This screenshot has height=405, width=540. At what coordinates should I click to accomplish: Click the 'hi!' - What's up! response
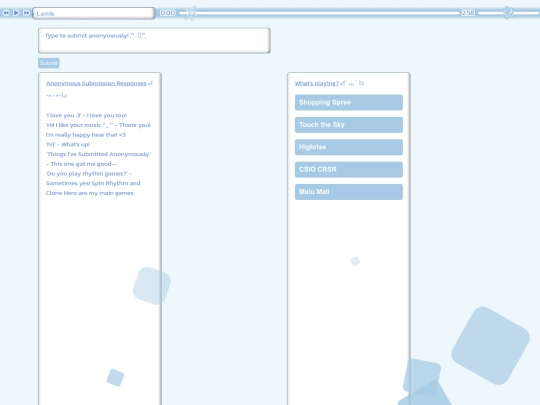pyautogui.click(x=68, y=144)
